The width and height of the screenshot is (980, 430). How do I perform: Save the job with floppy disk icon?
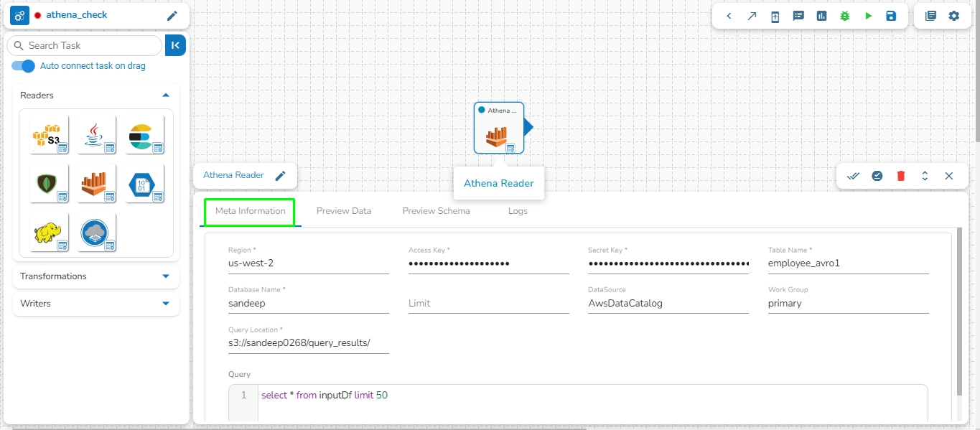click(891, 16)
